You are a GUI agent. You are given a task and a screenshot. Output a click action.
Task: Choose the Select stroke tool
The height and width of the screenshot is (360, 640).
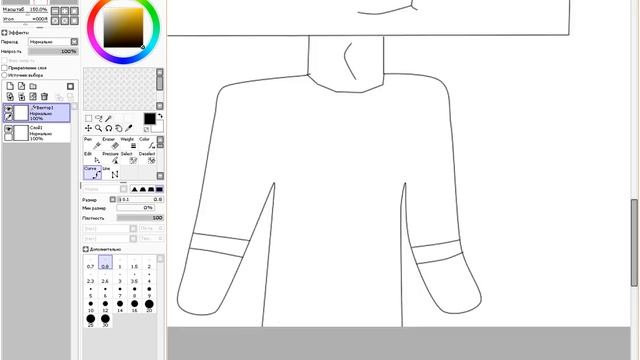click(129, 158)
